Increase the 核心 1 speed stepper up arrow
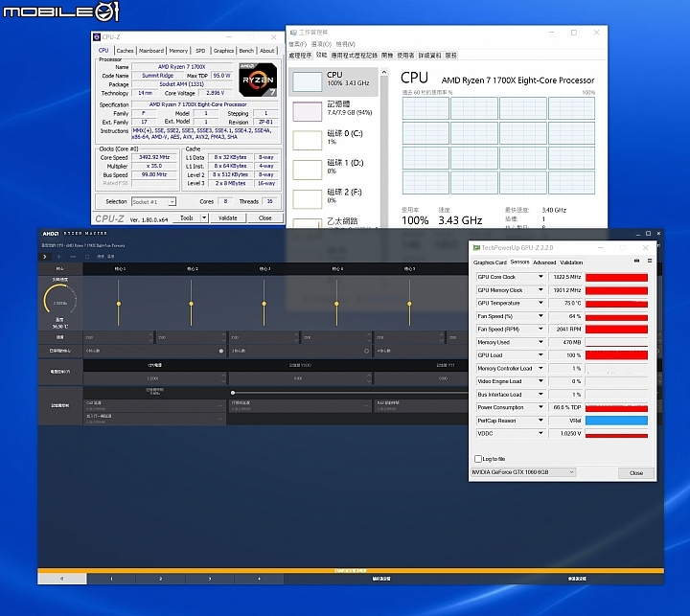Viewport: 690px width, 616px height. 151,335
